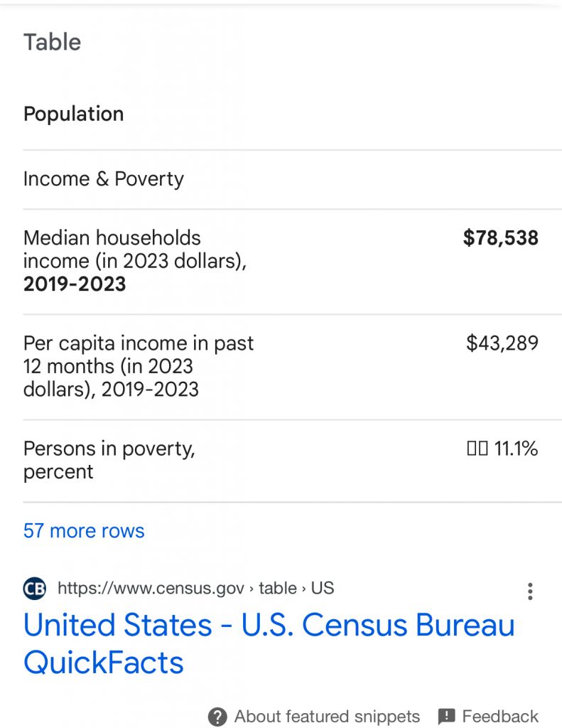Click the bold 2019-2023 date range
Image resolution: width=562 pixels, height=728 pixels.
coord(75,284)
